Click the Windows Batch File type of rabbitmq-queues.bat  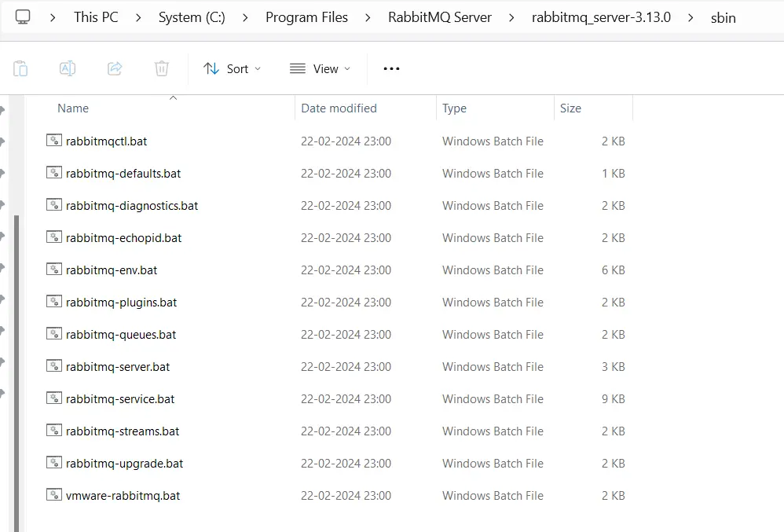pos(493,335)
